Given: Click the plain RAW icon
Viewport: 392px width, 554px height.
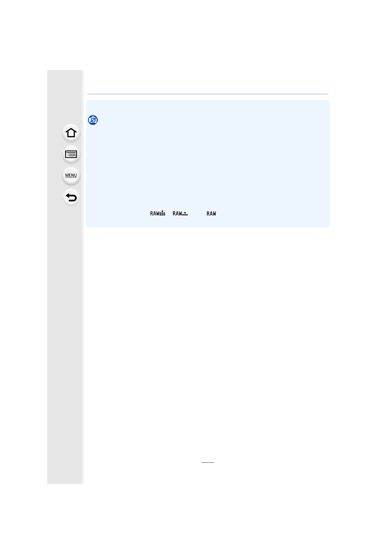Looking at the screenshot, I should [211, 213].
